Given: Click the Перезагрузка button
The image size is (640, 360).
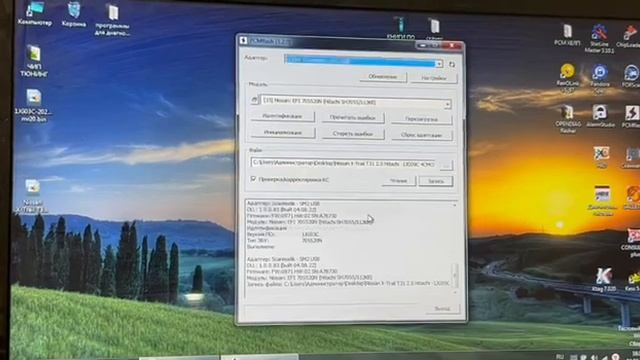Looking at the screenshot, I should [x=421, y=119].
